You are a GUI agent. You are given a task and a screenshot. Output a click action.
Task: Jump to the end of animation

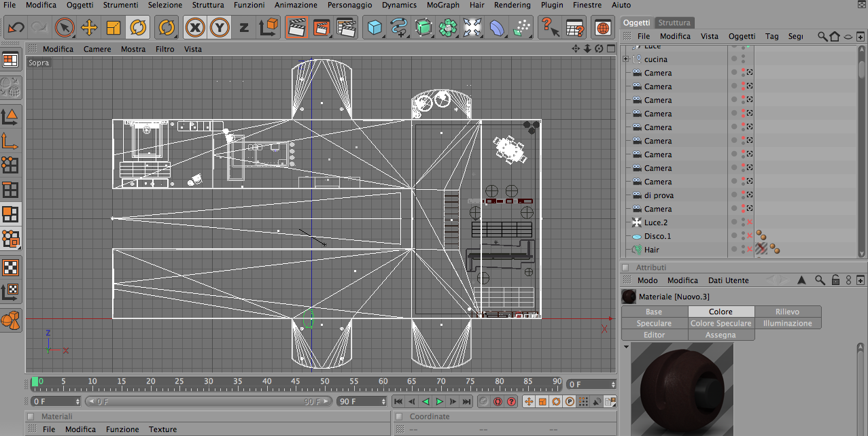[x=466, y=402]
